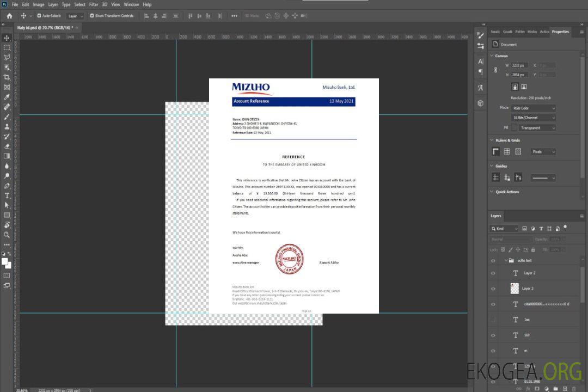Image resolution: width=588 pixels, height=392 pixels.
Task: Toggle layer filtering on/off switch
Action: [565, 228]
